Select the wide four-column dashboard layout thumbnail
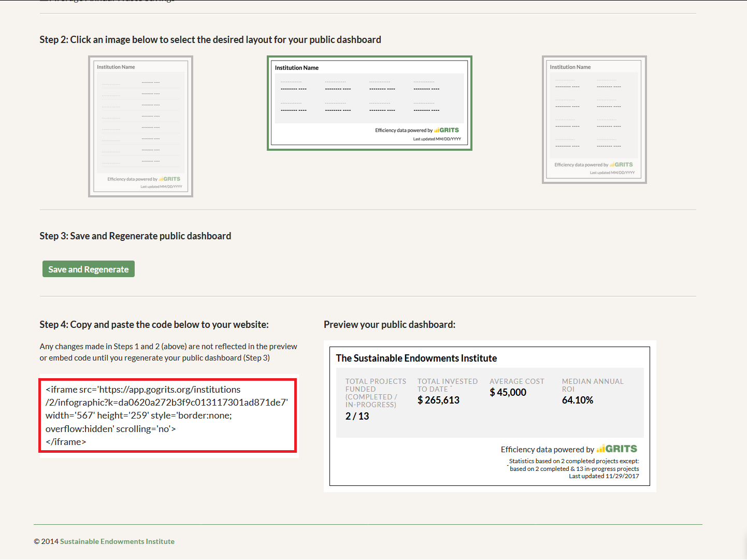The image size is (747, 560). pos(369,103)
